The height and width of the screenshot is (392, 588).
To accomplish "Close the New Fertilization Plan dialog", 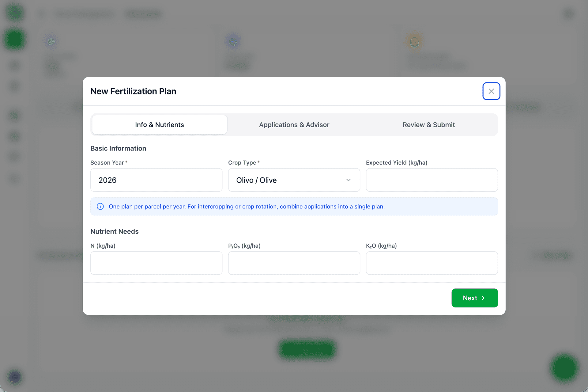I will 491,91.
